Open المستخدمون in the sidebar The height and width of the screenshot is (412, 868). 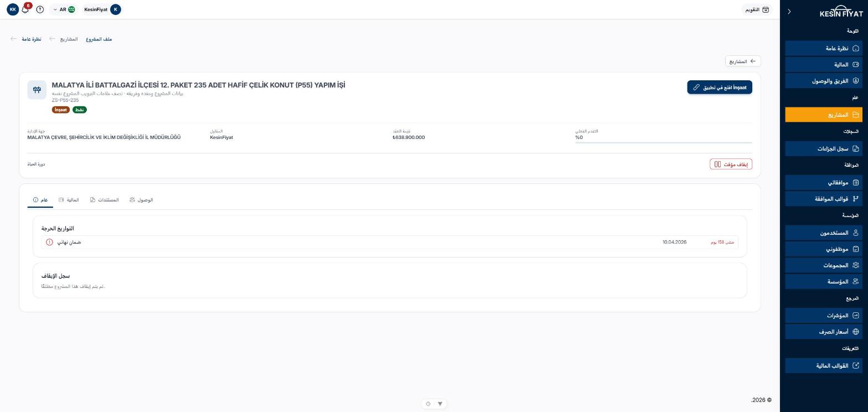click(824, 233)
